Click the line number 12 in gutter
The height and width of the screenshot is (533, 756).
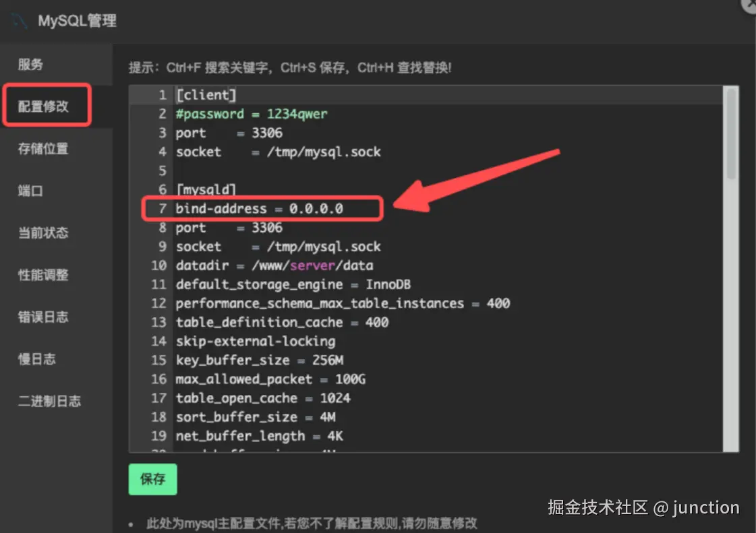pyautogui.click(x=158, y=303)
